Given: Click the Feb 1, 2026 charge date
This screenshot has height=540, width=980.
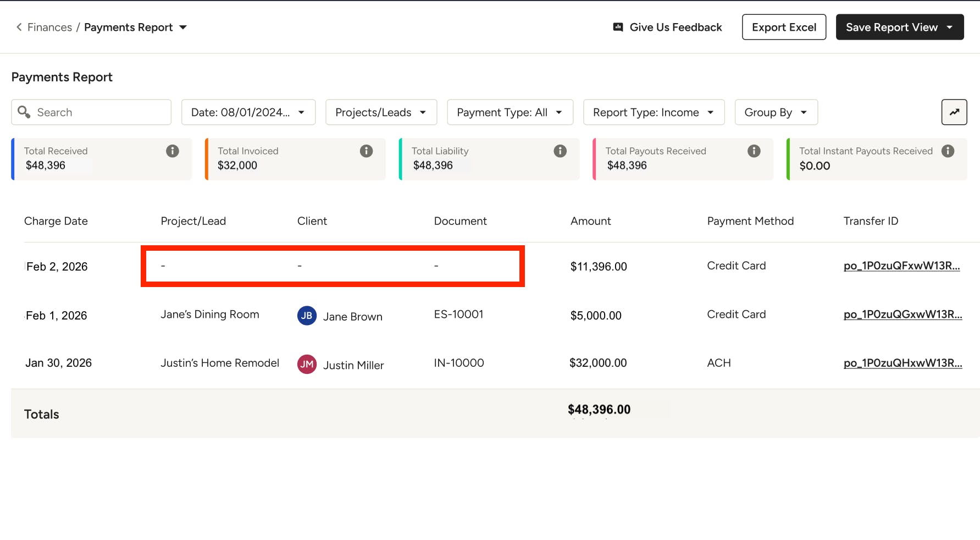Looking at the screenshot, I should 57,316.
